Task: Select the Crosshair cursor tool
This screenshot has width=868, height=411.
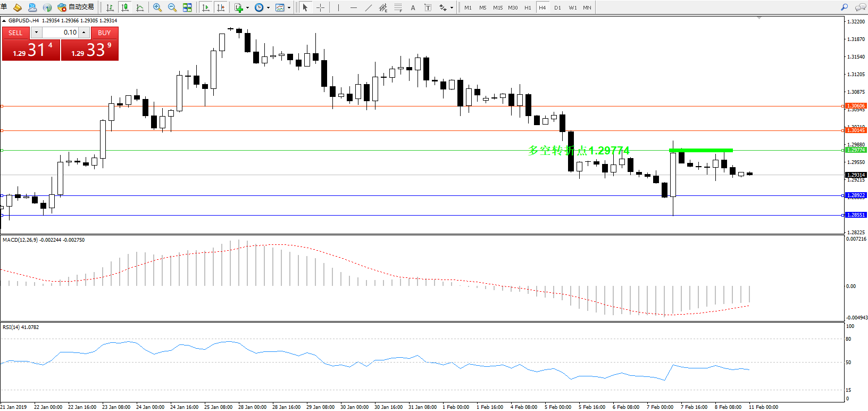Action: [320, 7]
